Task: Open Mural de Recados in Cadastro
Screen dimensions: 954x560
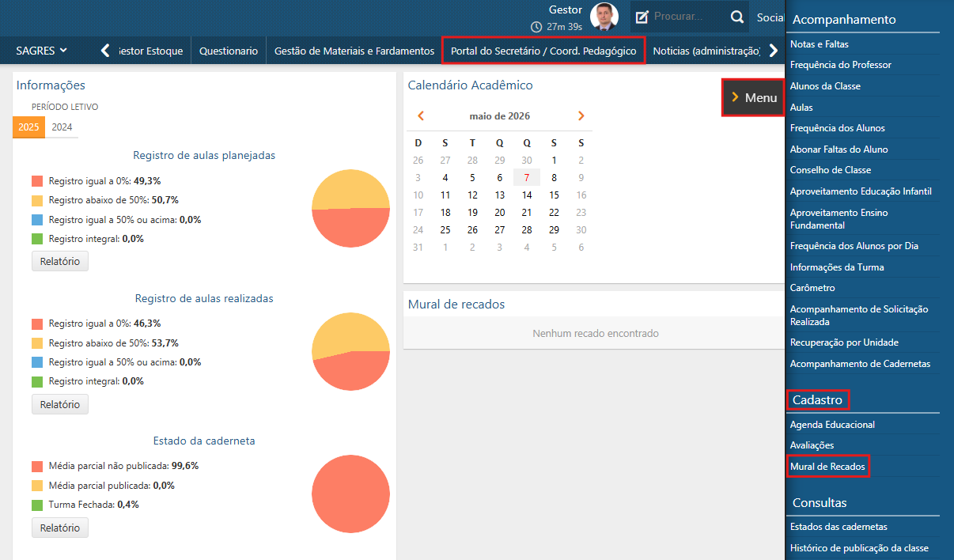Action: pos(827,467)
